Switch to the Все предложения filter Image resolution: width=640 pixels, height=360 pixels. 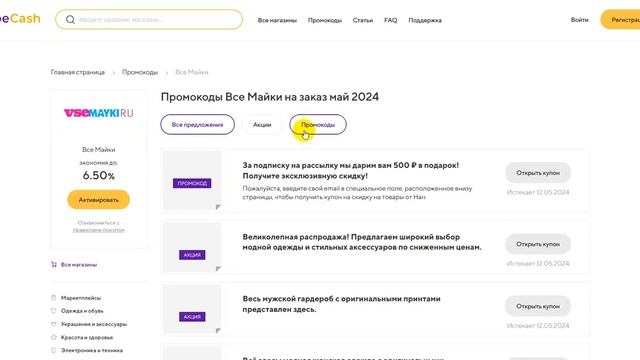click(198, 124)
